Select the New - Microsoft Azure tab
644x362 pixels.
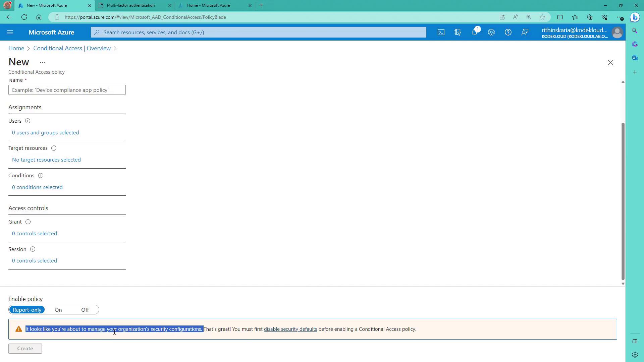47,5
